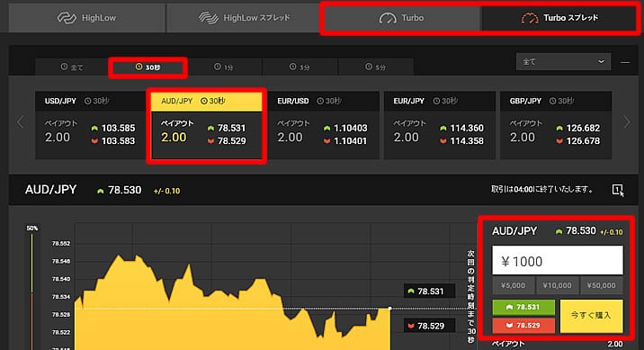The width and height of the screenshot is (644, 350).
Task: Select the Turbo スプレッド tab
Action: coord(559,18)
